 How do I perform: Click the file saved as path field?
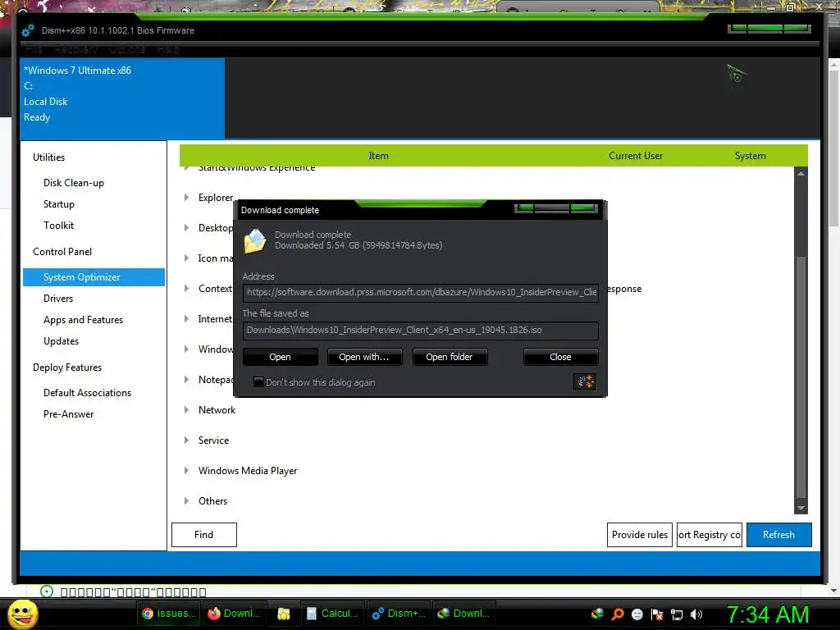[421, 330]
